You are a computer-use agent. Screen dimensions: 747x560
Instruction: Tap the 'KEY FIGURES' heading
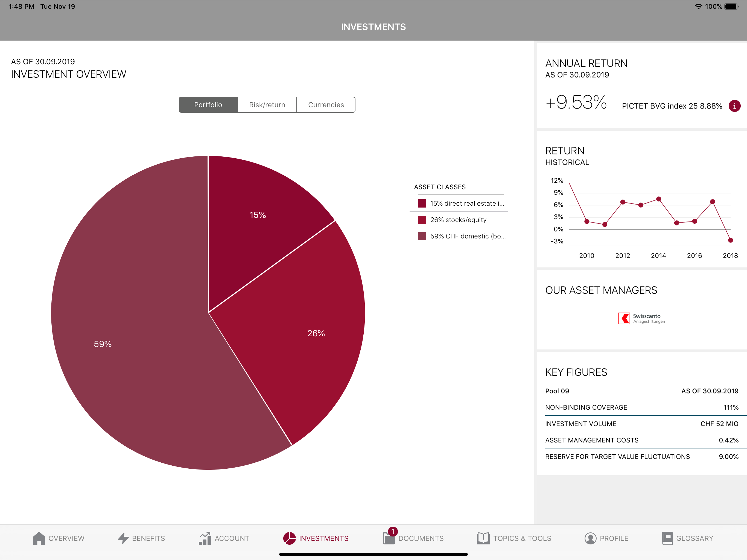click(x=576, y=372)
